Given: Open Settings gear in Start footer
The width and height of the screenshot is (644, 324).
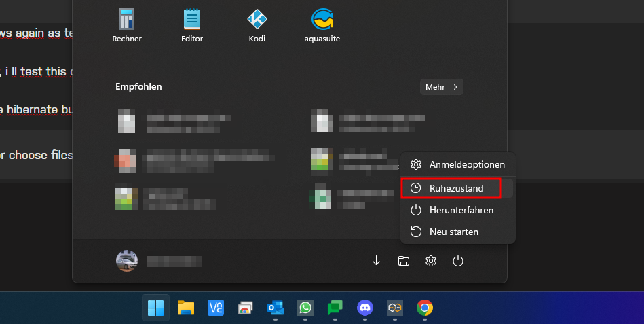Looking at the screenshot, I should click(431, 261).
